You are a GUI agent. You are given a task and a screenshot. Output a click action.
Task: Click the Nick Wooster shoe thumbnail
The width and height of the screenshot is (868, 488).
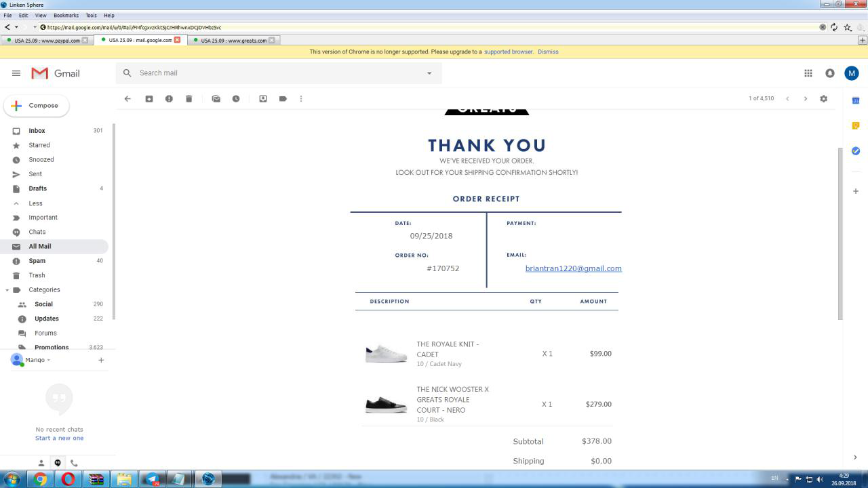click(386, 404)
